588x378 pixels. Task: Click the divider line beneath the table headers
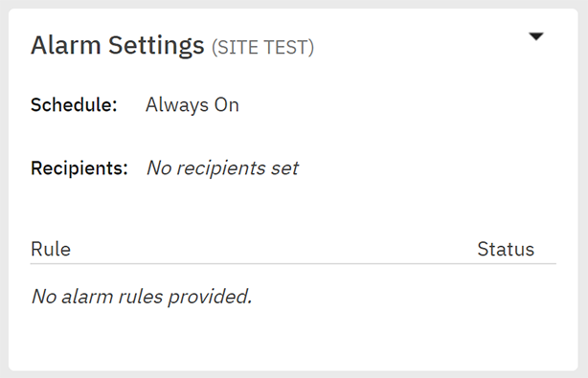(293, 264)
